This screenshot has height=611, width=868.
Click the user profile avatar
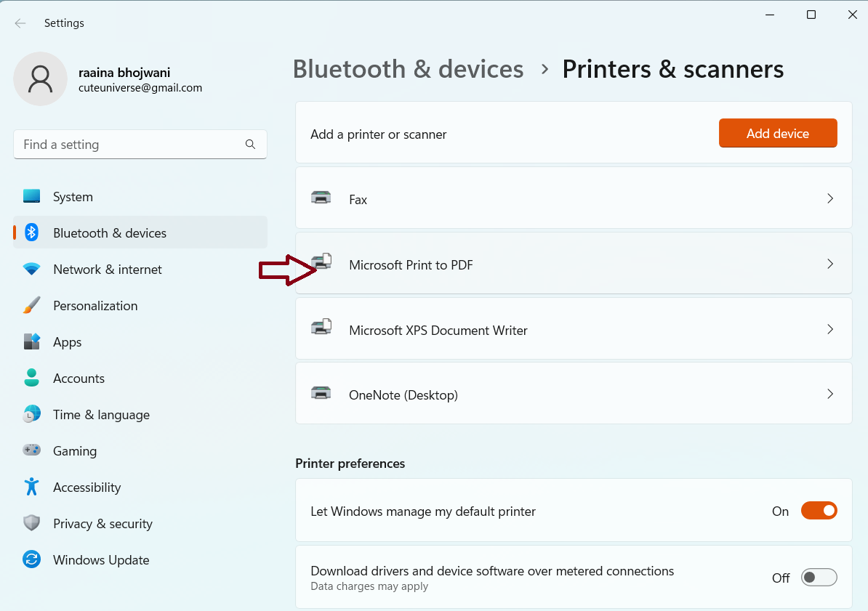[40, 78]
